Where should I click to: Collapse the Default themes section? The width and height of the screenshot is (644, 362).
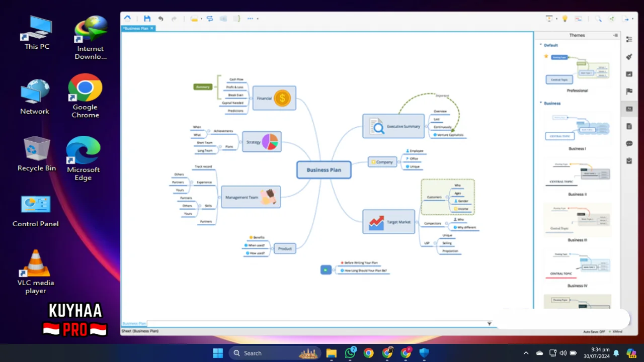541,45
